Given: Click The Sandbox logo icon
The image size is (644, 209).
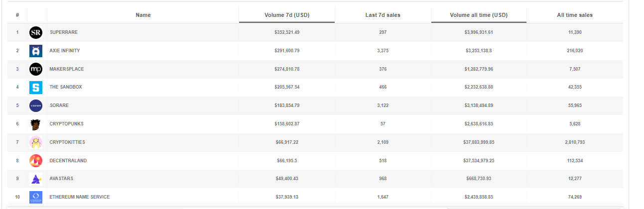Looking at the screenshot, I should [36, 88].
